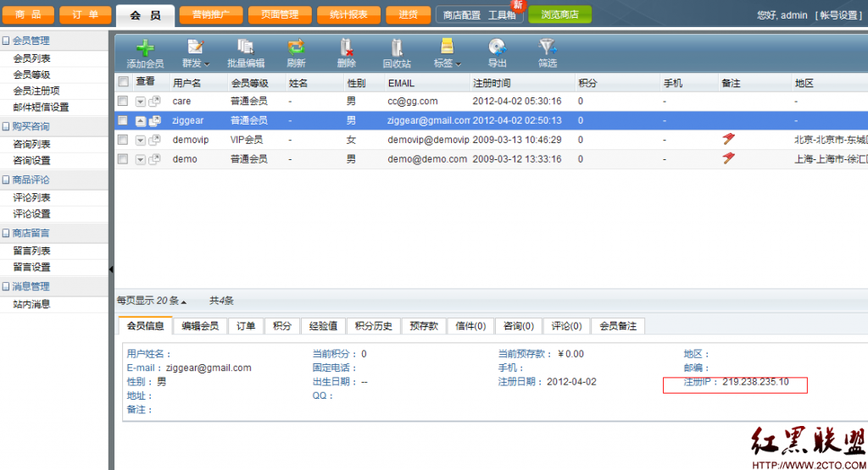Open 商店配置 store settings
The width and height of the screenshot is (868, 470).
462,15
